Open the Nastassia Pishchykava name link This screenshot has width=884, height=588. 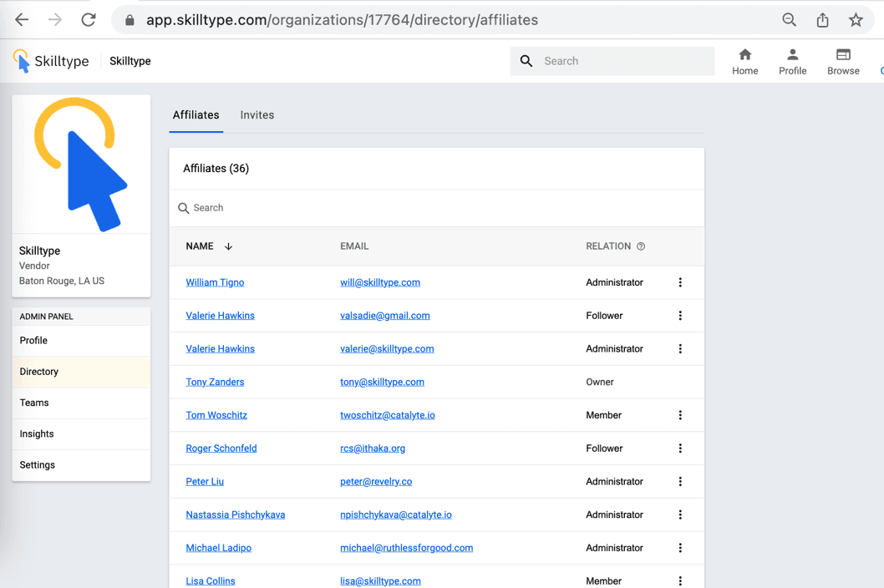[x=235, y=514]
